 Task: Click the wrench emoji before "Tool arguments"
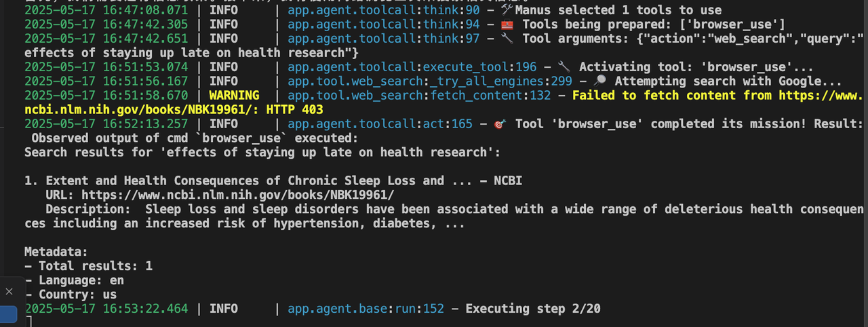506,39
